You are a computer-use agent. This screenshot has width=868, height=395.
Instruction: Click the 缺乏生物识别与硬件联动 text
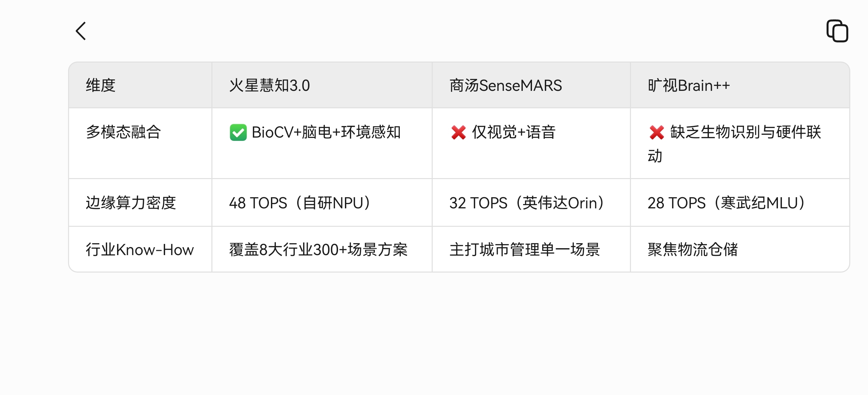point(735,144)
